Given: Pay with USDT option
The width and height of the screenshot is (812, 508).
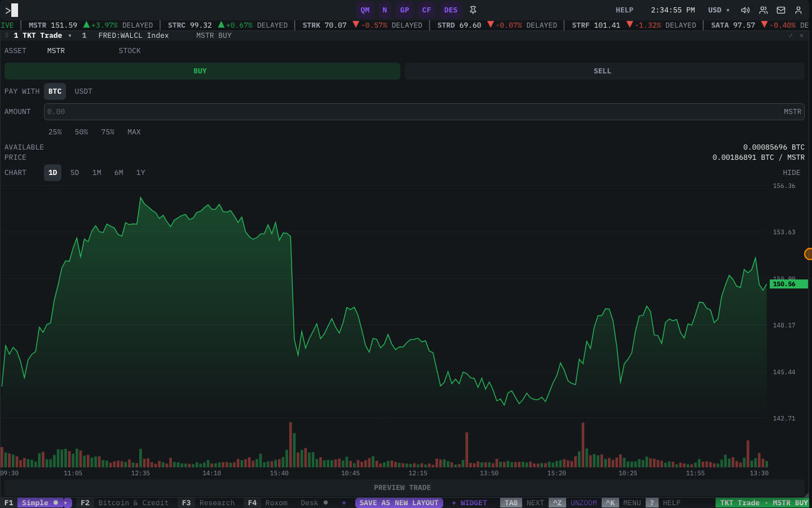Looking at the screenshot, I should pos(83,91).
